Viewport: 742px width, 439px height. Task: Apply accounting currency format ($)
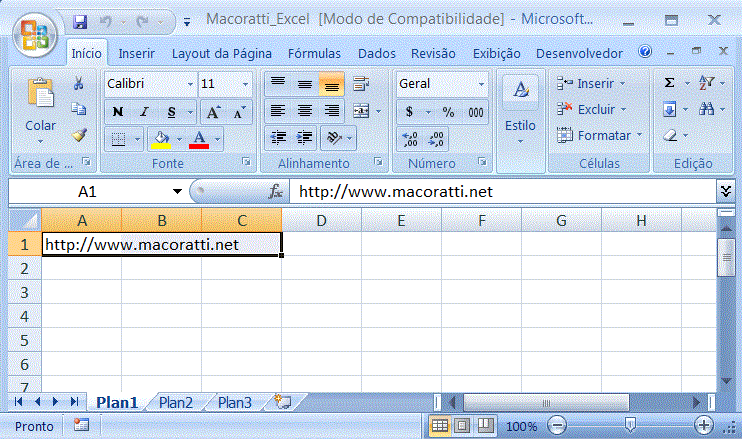[x=409, y=112]
